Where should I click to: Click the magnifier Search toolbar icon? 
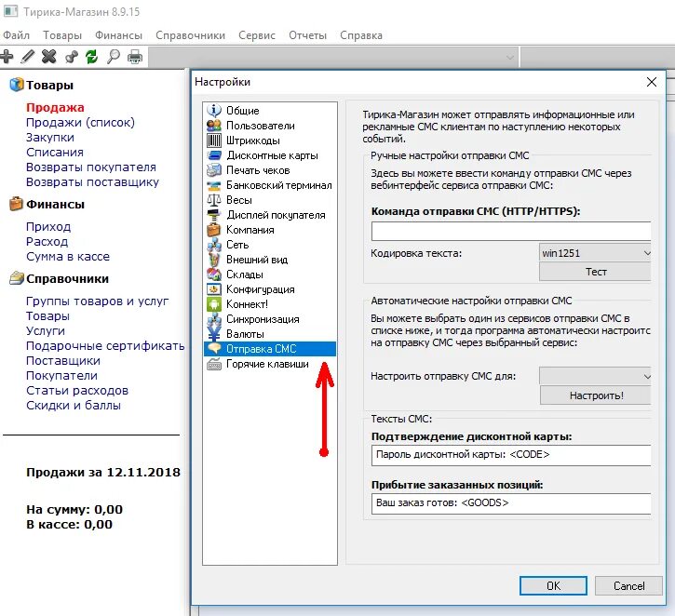[x=114, y=57]
